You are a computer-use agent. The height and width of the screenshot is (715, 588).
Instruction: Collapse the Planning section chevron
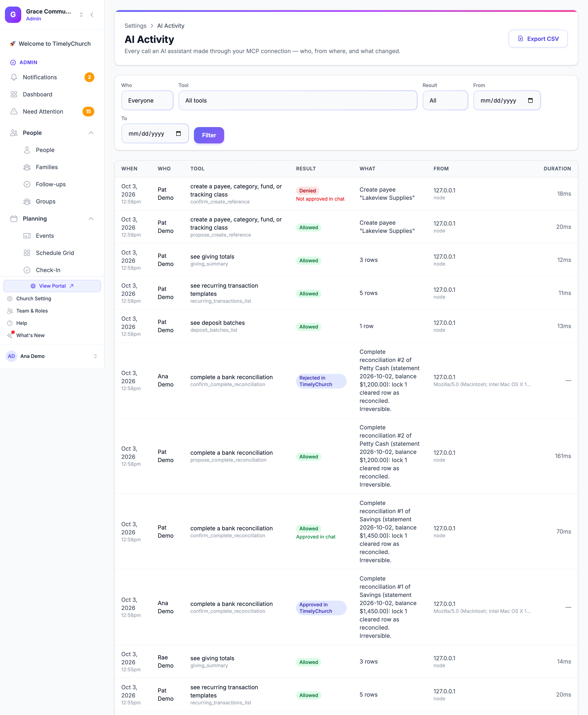pyautogui.click(x=91, y=219)
